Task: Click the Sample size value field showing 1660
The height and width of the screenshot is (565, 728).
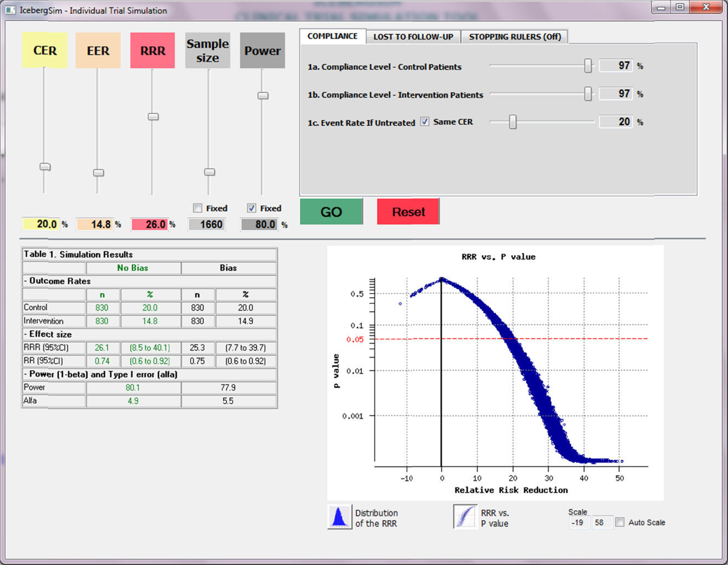Action: click(207, 224)
